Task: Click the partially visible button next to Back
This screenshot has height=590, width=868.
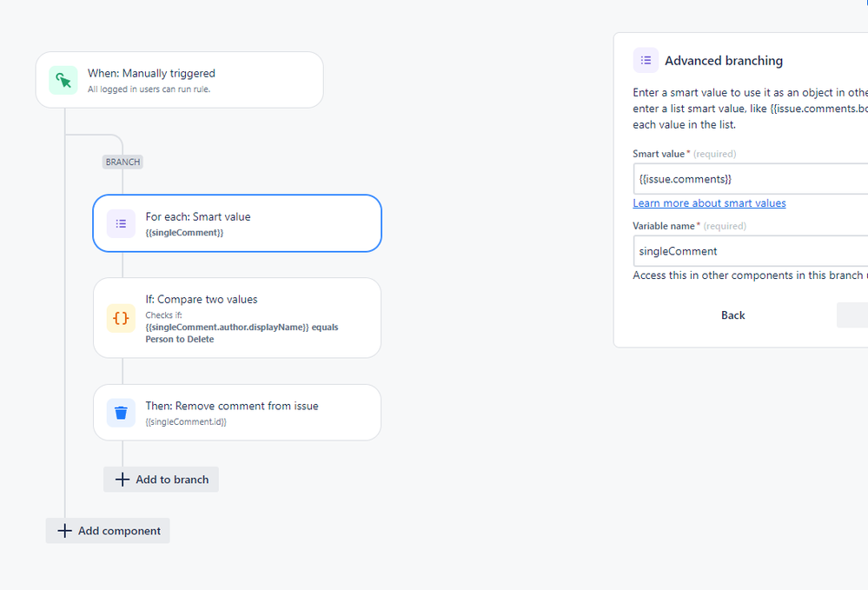Action: tap(852, 315)
